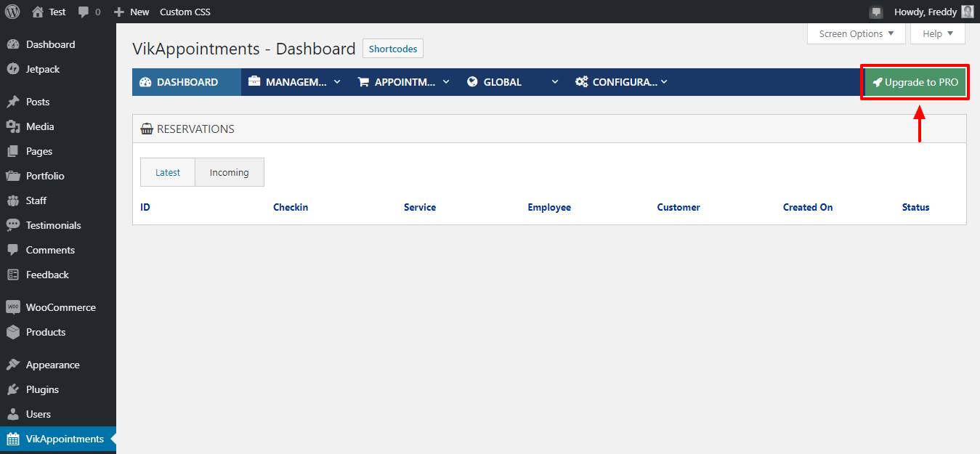This screenshot has height=454, width=980.
Task: Click the Pages icon in sidebar
Action: 13,151
